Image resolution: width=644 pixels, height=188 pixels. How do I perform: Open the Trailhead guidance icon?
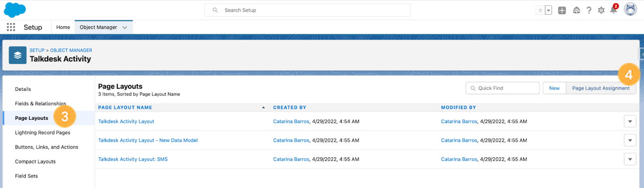click(x=576, y=10)
